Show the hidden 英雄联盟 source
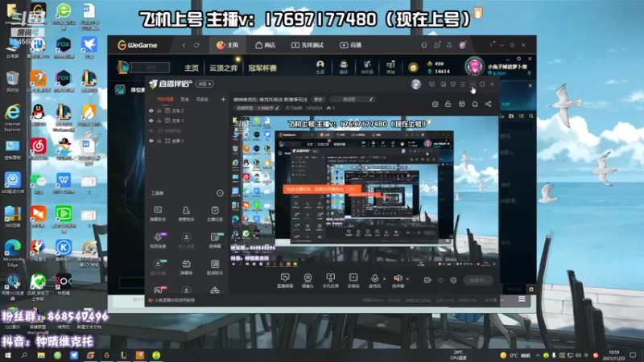 [151, 130]
